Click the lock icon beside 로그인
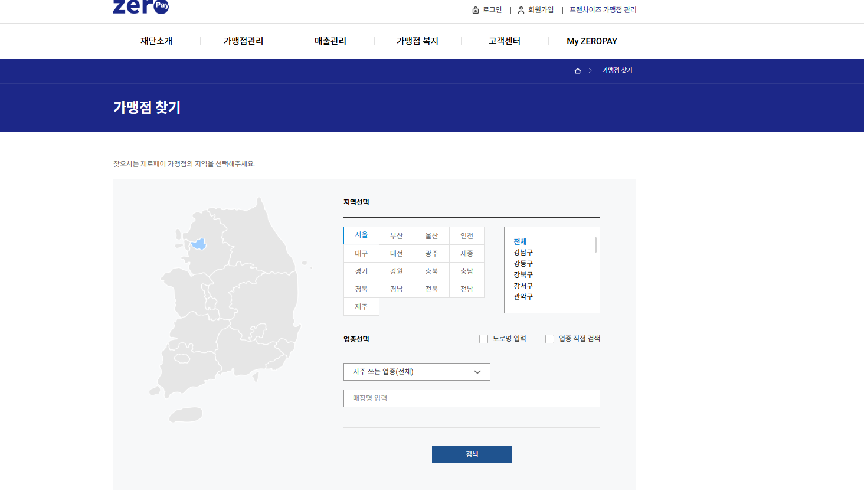This screenshot has width=864, height=504. (x=476, y=10)
